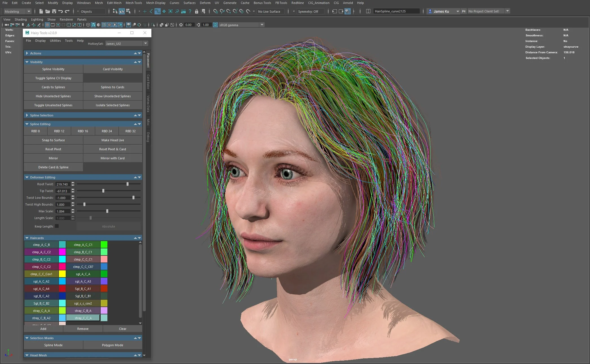Click the exposure icon beside 0.00 field
Image resolution: width=590 pixels, height=364 pixels.
181,25
